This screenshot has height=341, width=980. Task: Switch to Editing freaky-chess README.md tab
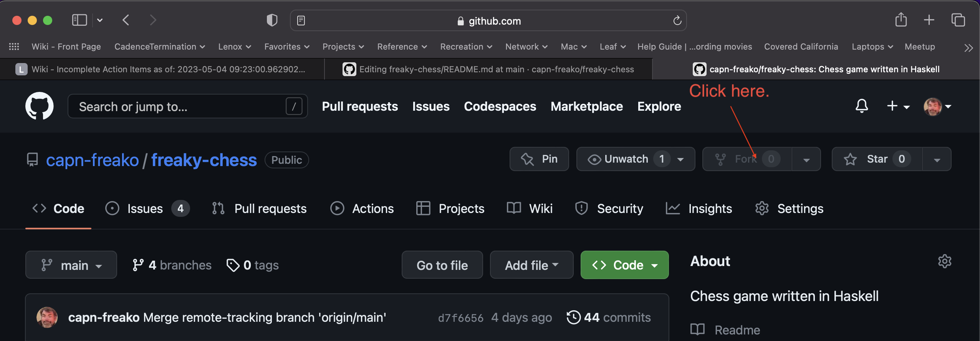488,69
